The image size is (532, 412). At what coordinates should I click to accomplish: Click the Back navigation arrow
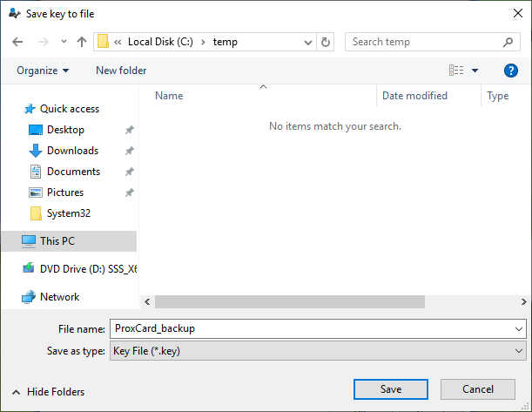(17, 42)
